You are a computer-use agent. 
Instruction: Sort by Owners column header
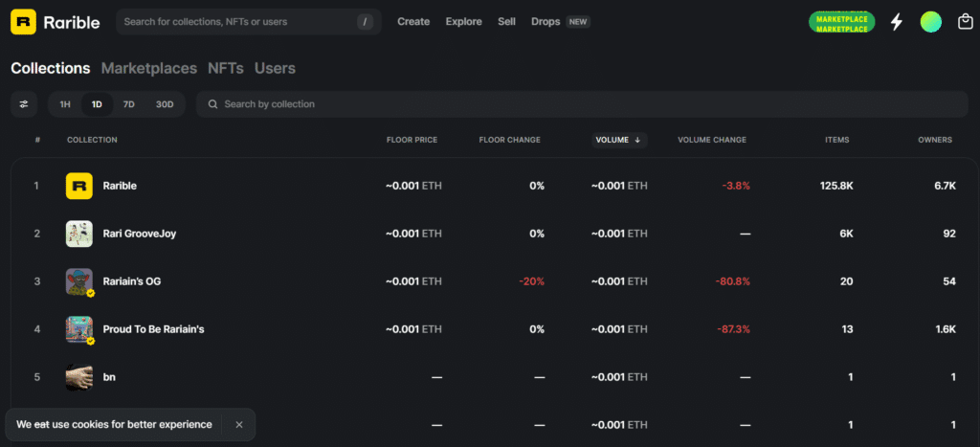point(935,140)
